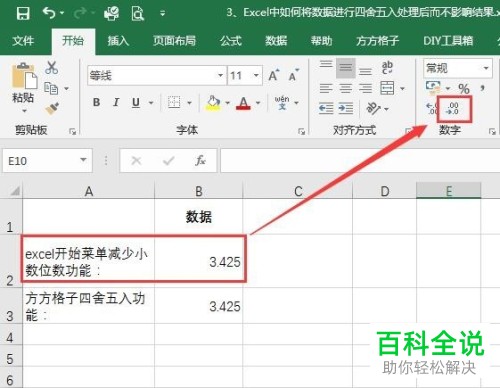Click the Increase Indent icon

346,108
